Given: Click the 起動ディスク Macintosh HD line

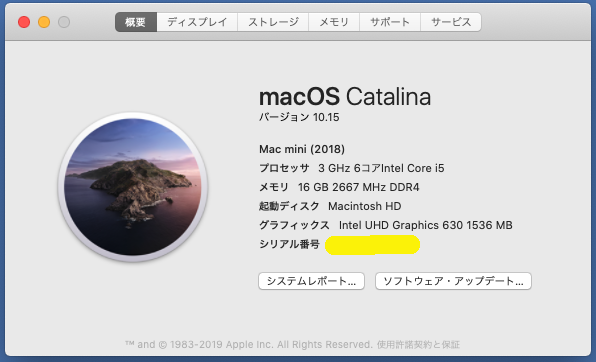Looking at the screenshot, I should point(330,206).
